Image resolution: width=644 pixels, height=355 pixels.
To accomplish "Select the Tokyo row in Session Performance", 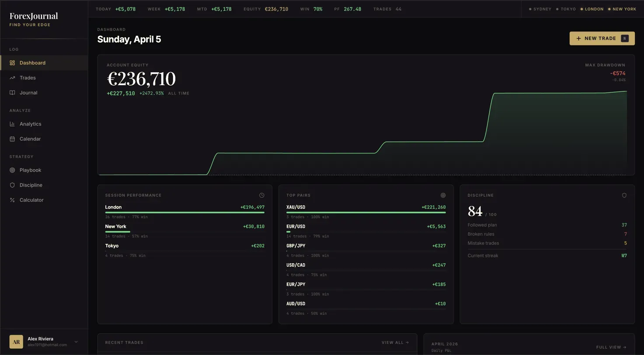I will click(x=184, y=251).
